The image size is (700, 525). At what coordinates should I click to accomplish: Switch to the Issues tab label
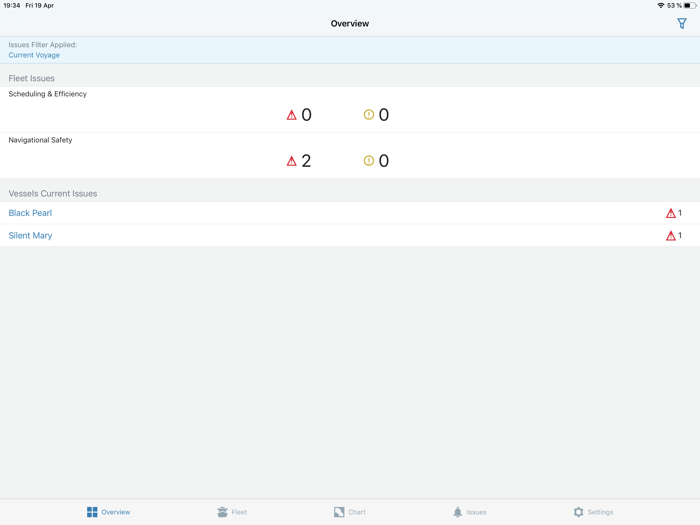click(x=476, y=512)
